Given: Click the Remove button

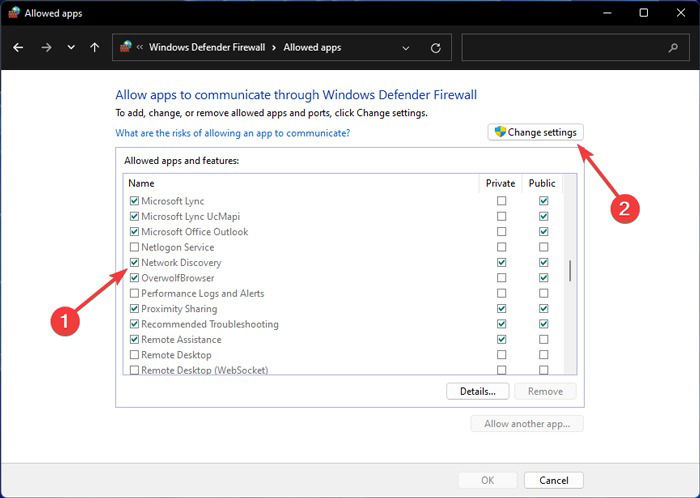Looking at the screenshot, I should (545, 391).
